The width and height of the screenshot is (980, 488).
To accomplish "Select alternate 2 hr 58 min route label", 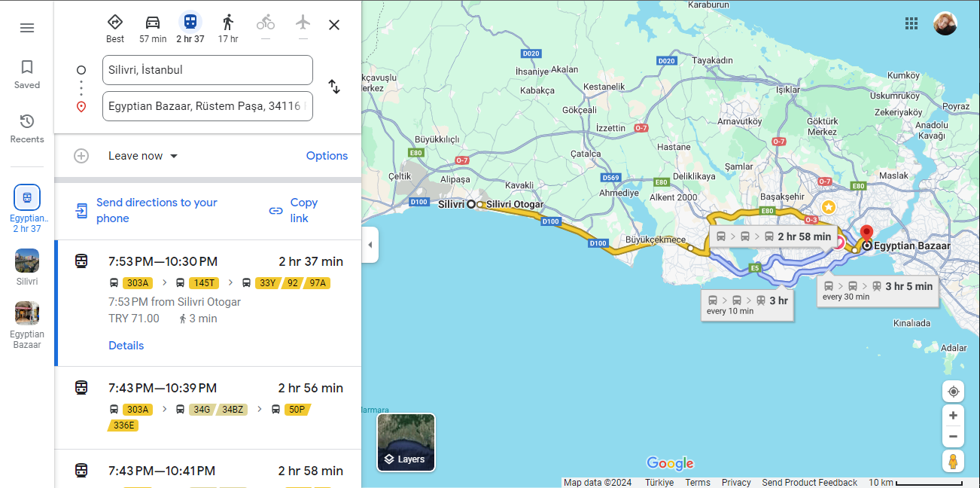I will point(774,236).
